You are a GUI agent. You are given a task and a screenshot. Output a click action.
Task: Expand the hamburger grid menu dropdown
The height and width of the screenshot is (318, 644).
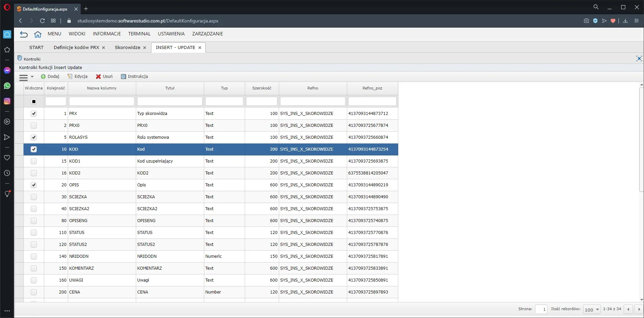27,77
